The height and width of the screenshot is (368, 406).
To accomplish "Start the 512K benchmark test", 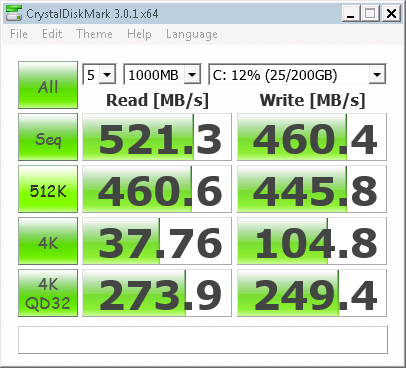I will [48, 189].
